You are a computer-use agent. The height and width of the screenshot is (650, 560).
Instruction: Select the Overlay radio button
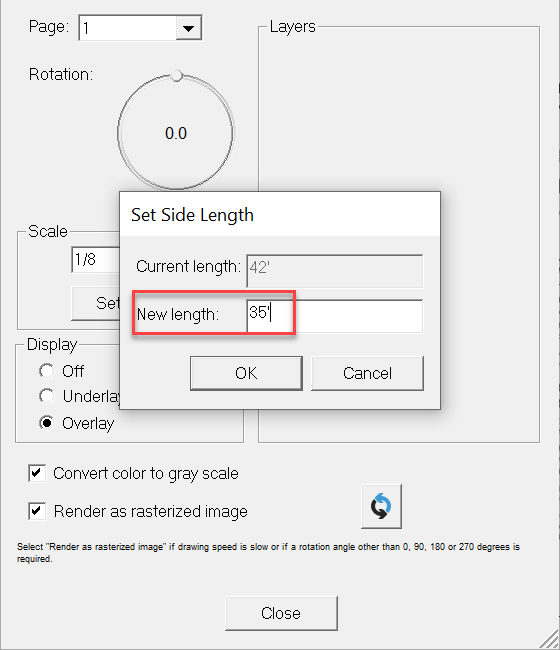pyautogui.click(x=46, y=423)
